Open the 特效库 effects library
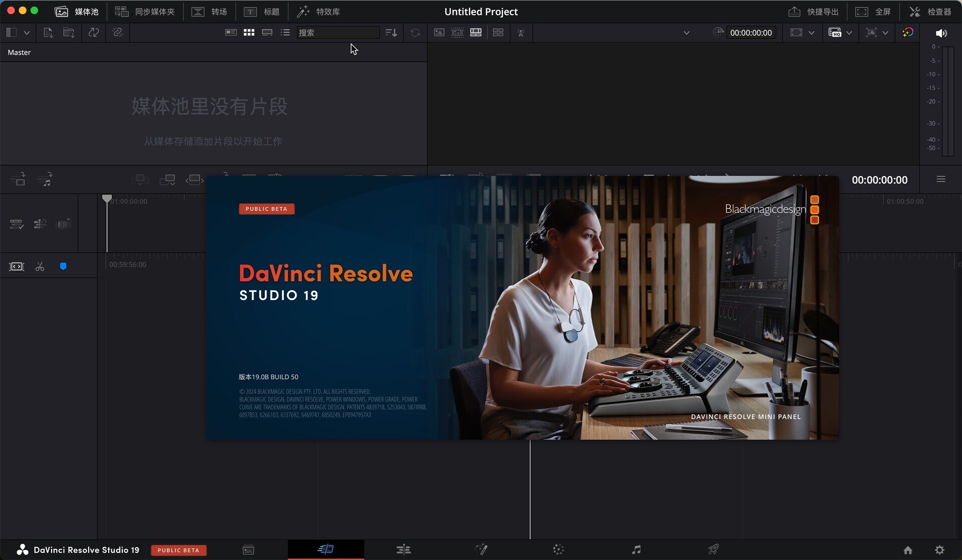The image size is (962, 560). tap(318, 12)
